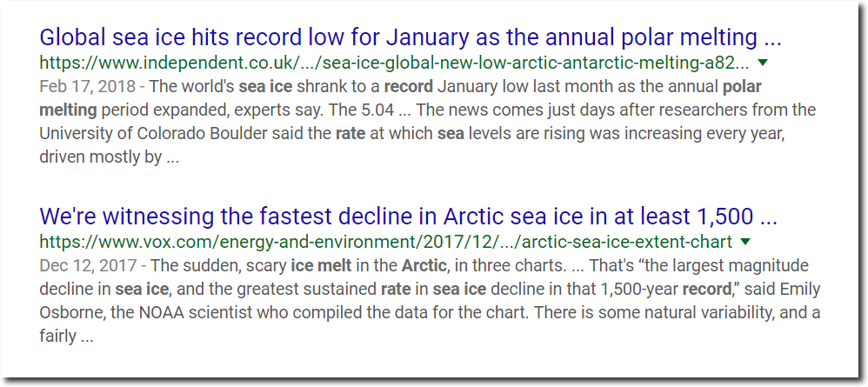868x387 pixels.
Task: Click the green vox.com URL text
Action: pyautogui.click(x=386, y=242)
